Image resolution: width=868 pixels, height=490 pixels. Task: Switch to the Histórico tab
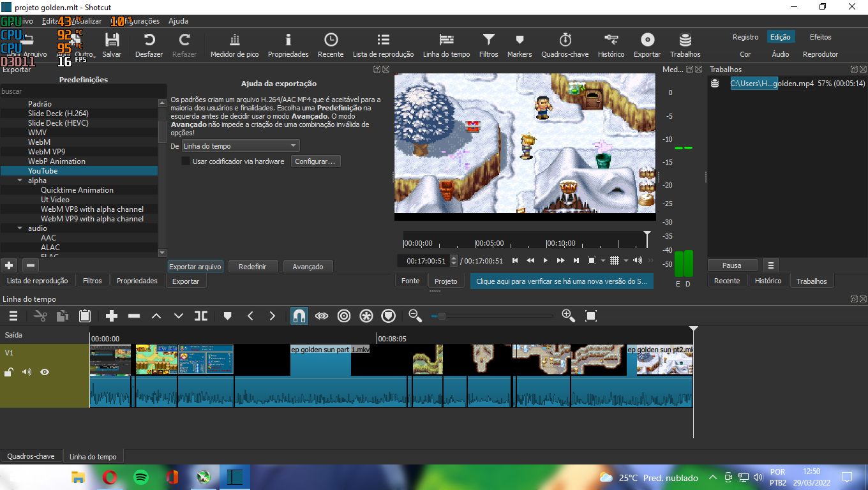768,281
